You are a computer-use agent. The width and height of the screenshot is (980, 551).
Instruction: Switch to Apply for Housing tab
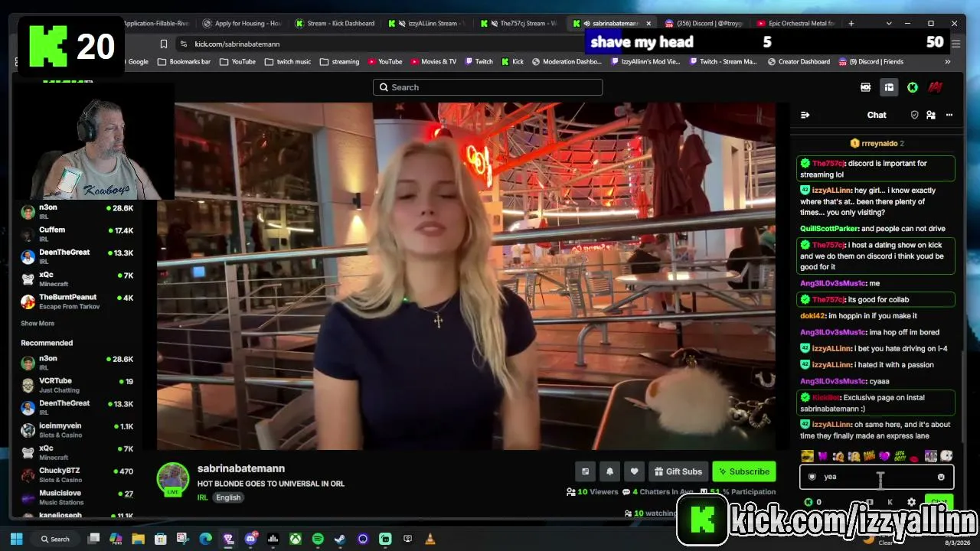point(243,24)
